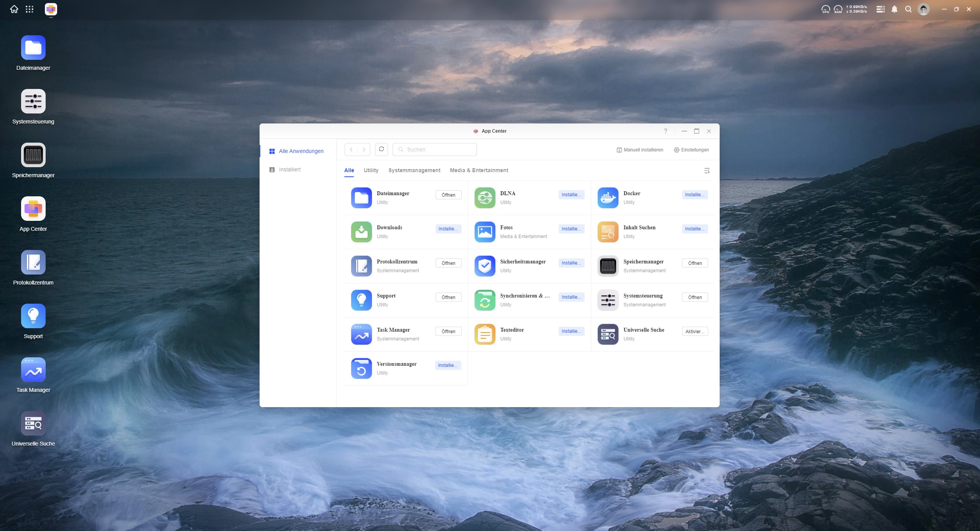Click the refresh icon in App Center toolbar
This screenshot has height=531, width=980.
click(x=381, y=149)
